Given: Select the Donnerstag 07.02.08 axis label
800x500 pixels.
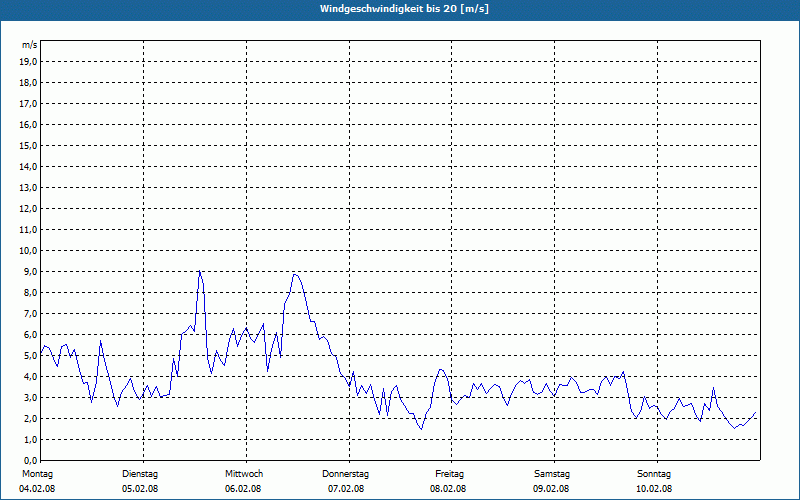Looking at the screenshot, I should coord(345,481).
